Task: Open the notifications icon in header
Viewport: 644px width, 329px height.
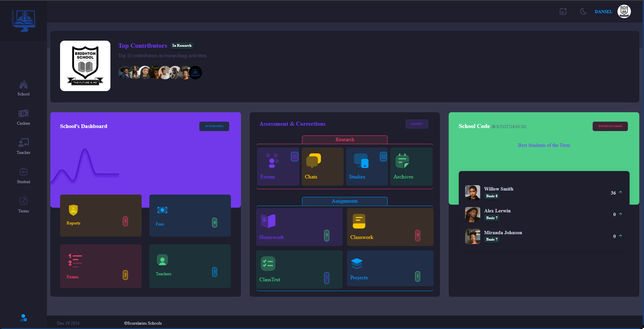Action: [x=563, y=11]
